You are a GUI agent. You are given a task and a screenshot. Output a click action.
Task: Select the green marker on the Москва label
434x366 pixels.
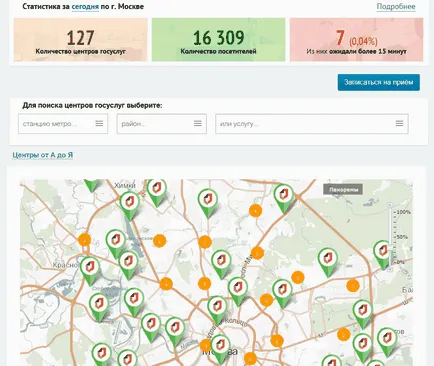click(x=220, y=348)
